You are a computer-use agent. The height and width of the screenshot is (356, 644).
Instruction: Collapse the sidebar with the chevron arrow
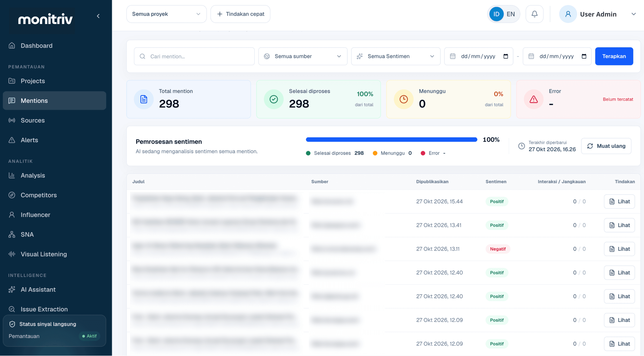click(98, 16)
